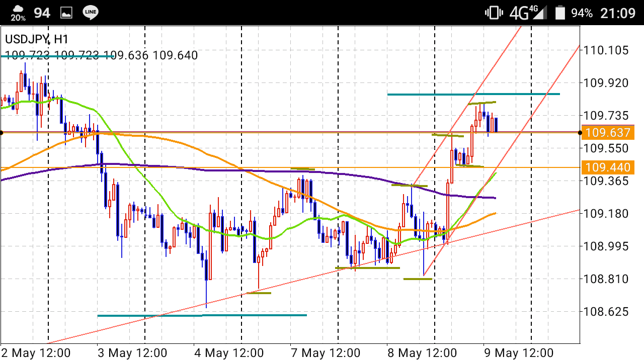Image resolution: width=644 pixels, height=362 pixels.
Task: Tap the battery status icon
Action: tap(559, 13)
